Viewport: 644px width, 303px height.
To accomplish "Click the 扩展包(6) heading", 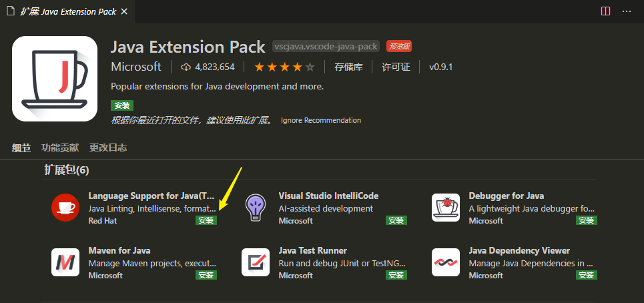I will [x=67, y=170].
